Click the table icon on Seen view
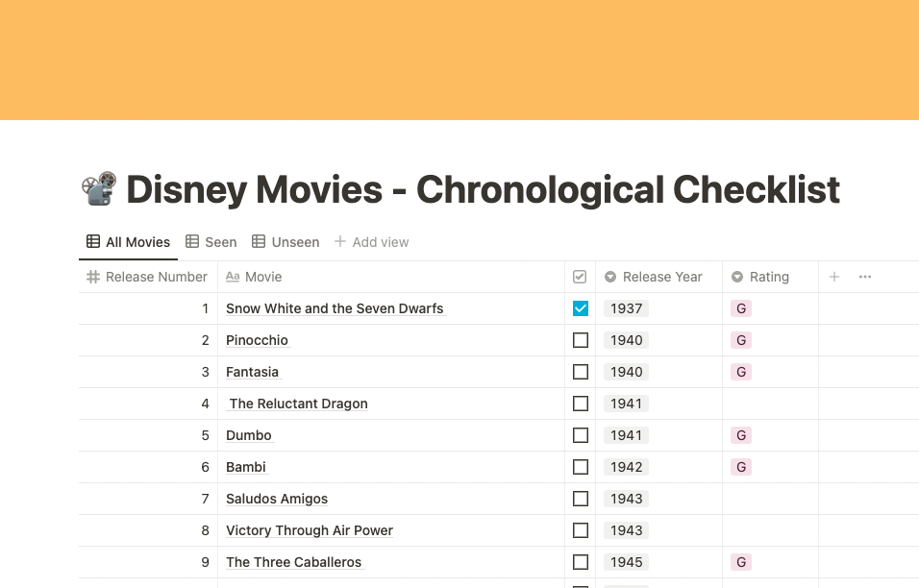The image size is (919, 588). pos(192,242)
